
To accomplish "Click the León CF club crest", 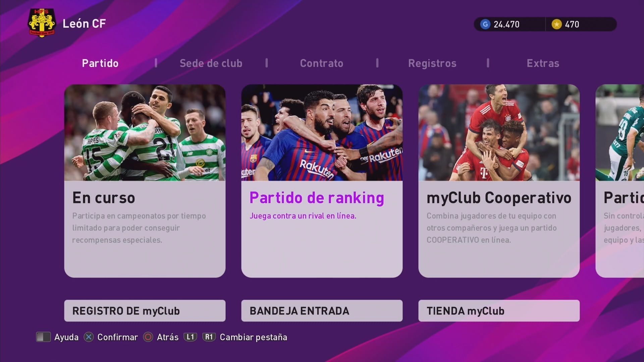I will tap(42, 23).
